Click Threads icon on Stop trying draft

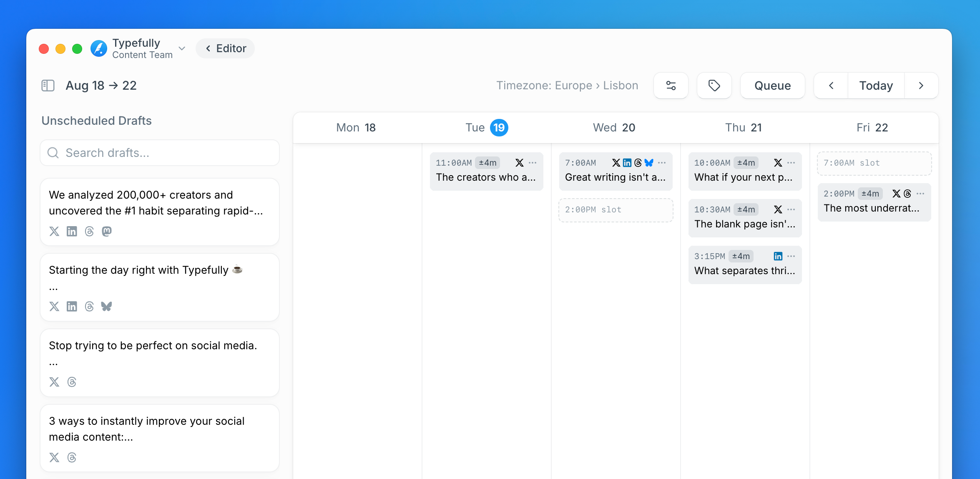[72, 382]
